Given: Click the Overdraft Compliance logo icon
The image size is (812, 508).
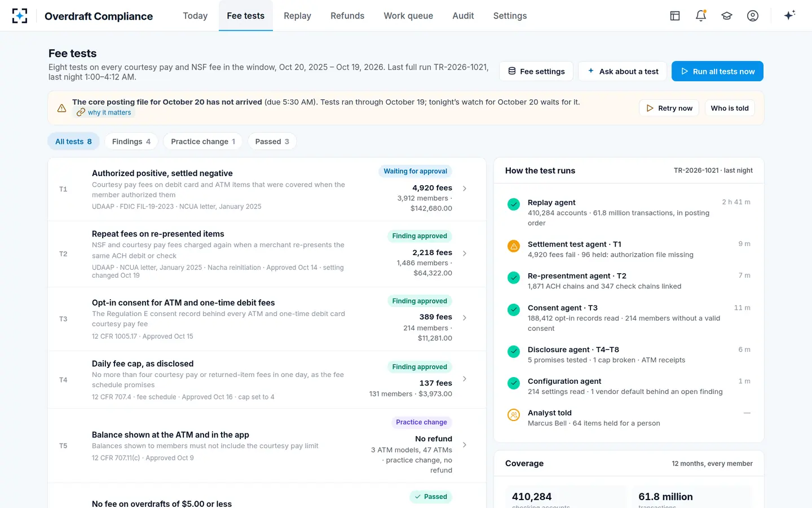Looking at the screenshot, I should 20,16.
